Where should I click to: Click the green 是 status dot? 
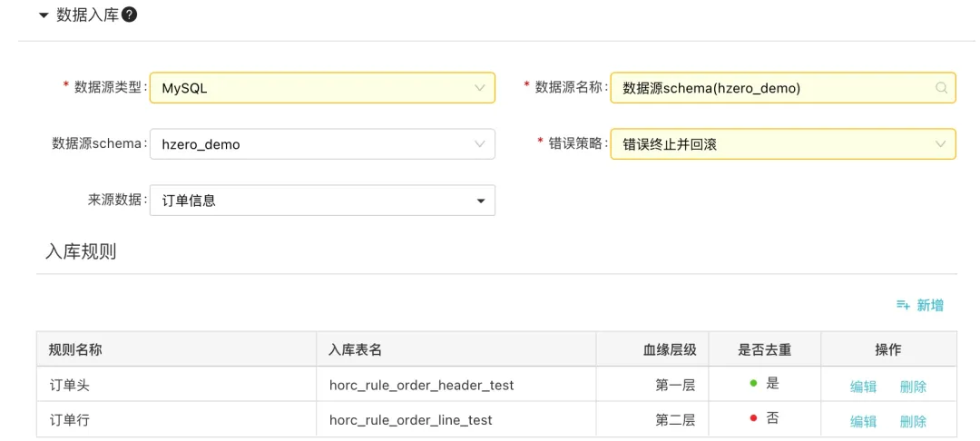[x=753, y=383]
